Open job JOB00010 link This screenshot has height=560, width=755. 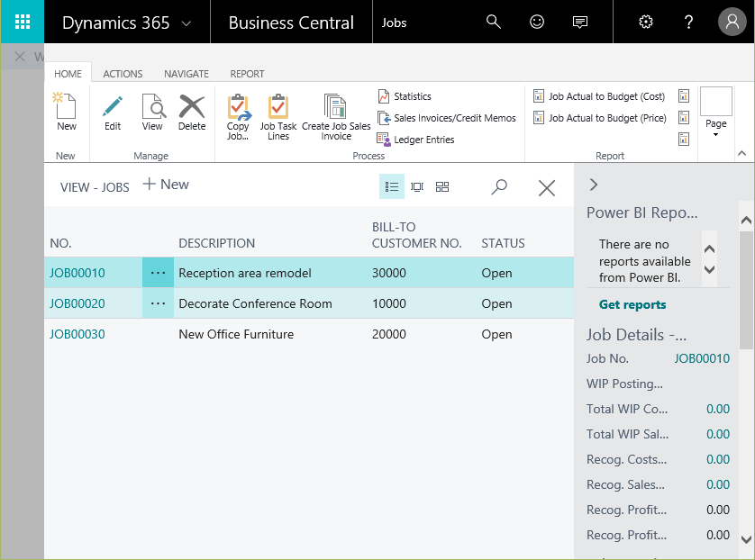click(x=77, y=273)
